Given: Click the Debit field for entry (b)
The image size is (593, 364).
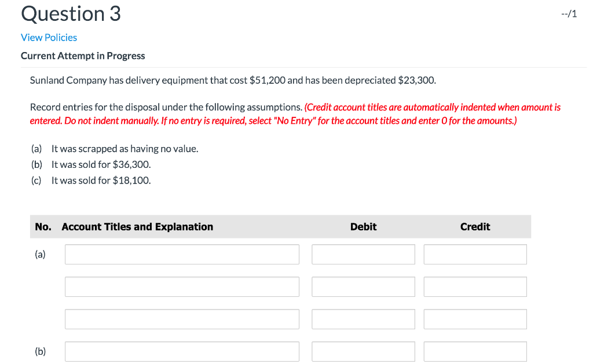Looking at the screenshot, I should (363, 351).
